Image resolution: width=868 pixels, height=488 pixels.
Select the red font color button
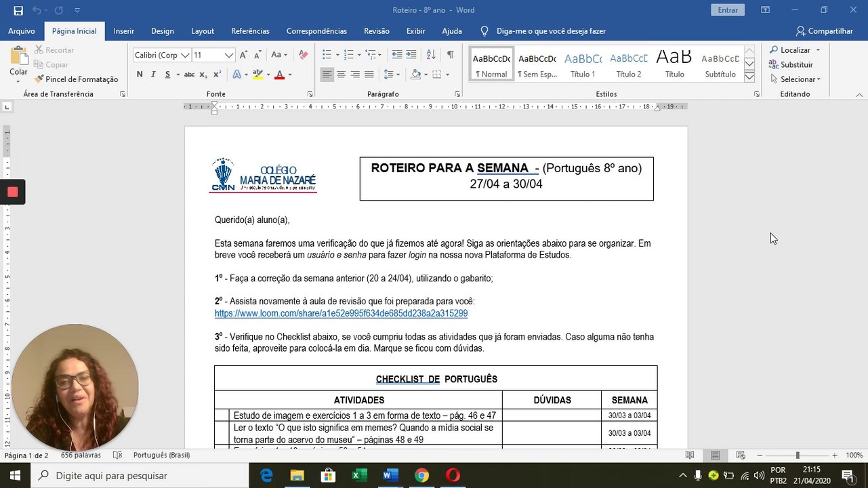click(279, 75)
